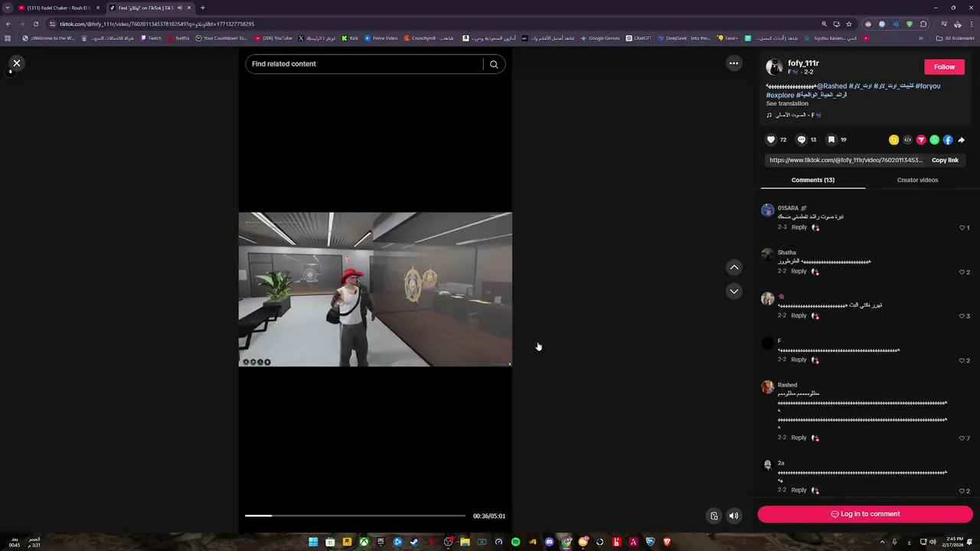
Task: Open the original sound music link
Action: tap(794, 115)
